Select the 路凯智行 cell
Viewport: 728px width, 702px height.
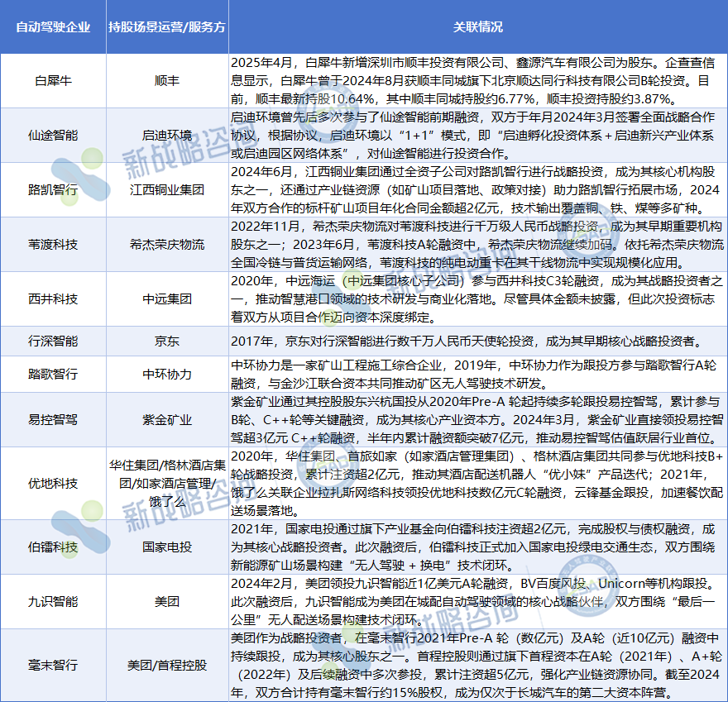(53, 189)
